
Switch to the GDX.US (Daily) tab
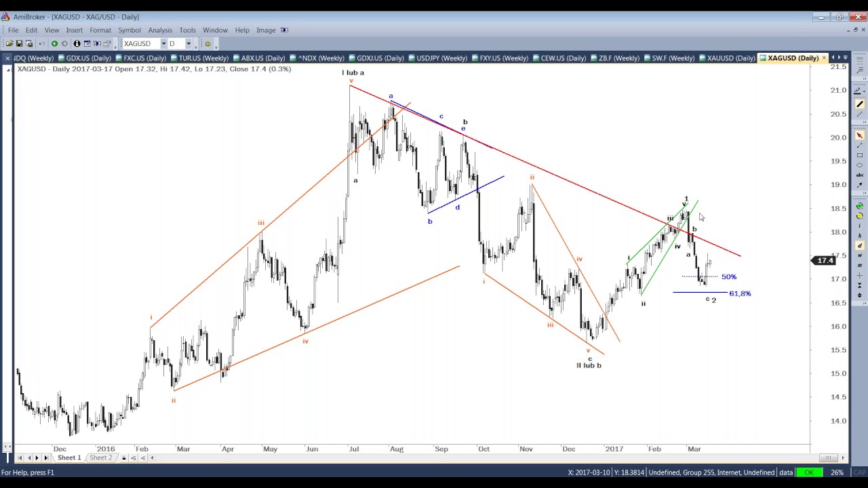point(84,58)
